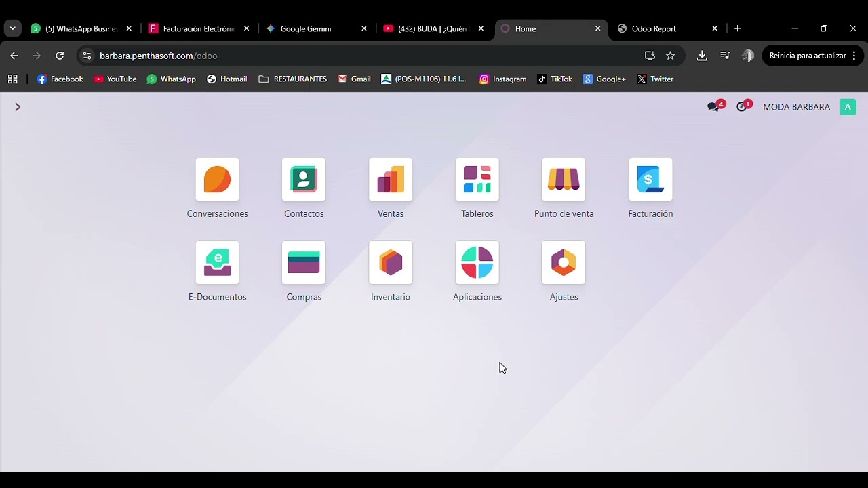Viewport: 868px width, 488px height.
Task: Reload the current page
Action: pos(60,56)
